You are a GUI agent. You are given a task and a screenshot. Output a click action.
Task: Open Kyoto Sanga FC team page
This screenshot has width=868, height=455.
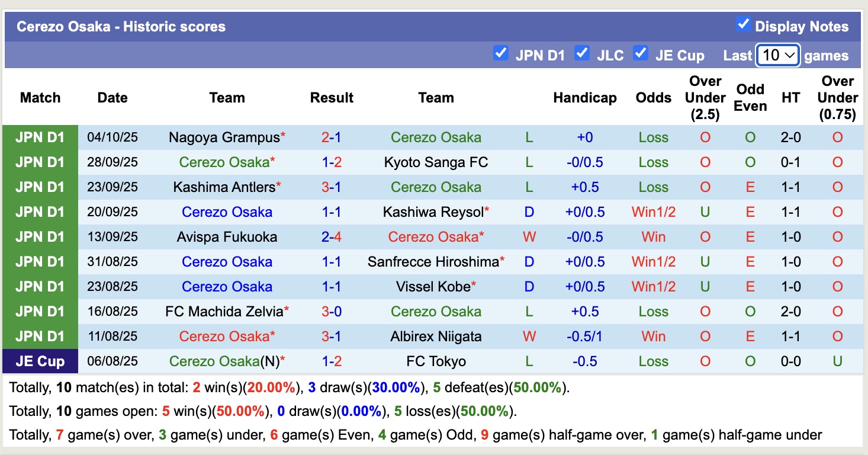[436, 162]
